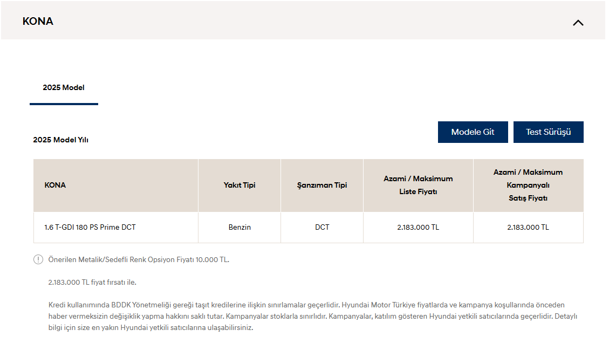Select the 2025 Model tab

(x=64, y=88)
